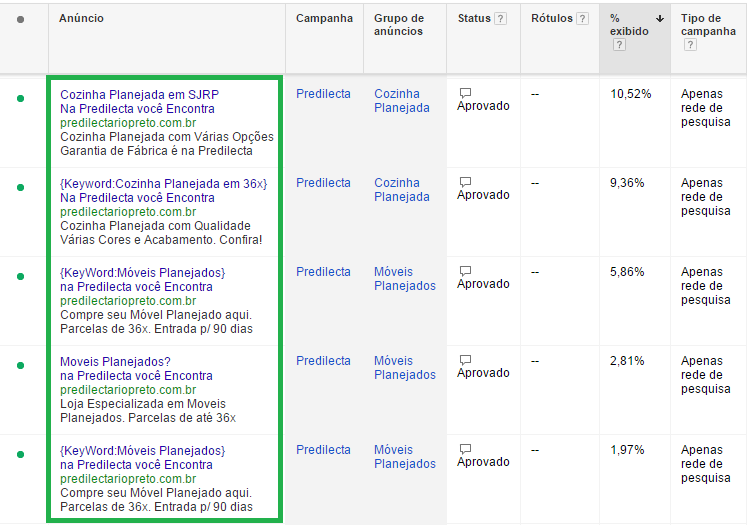Open the % exibido help icon
Viewport: 747px width, 525px height.
619,45
